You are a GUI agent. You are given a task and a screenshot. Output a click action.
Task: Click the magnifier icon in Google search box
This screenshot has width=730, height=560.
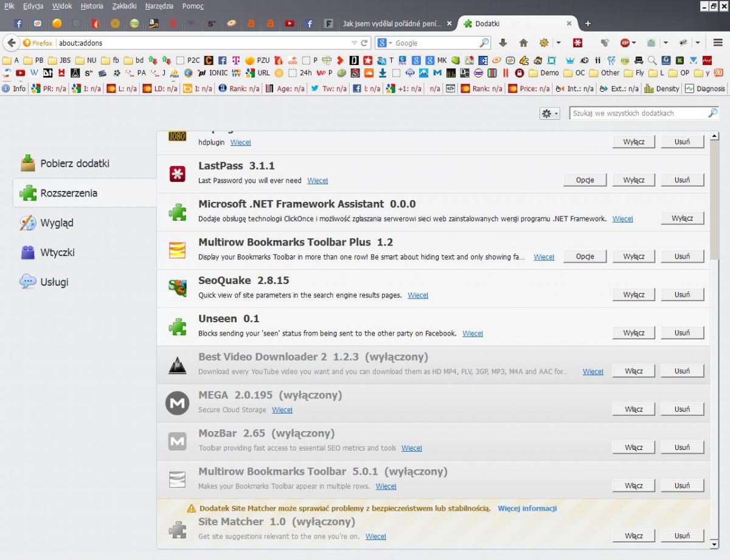point(484,43)
